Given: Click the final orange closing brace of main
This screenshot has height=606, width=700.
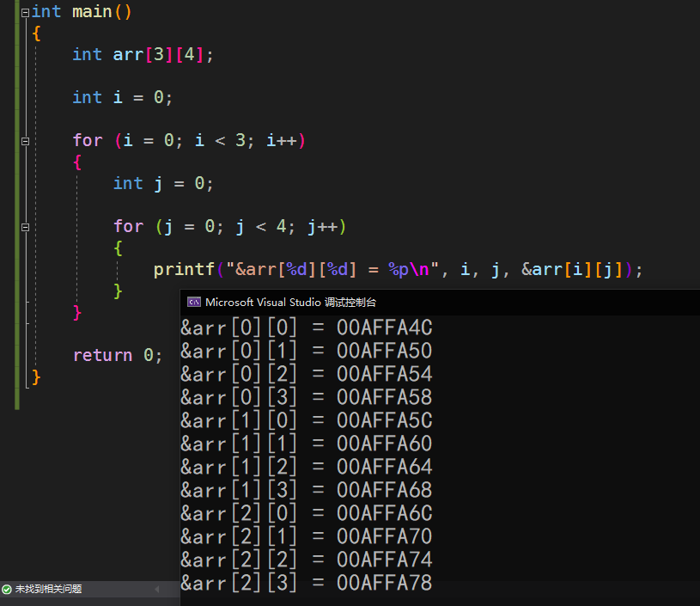Looking at the screenshot, I should (36, 377).
